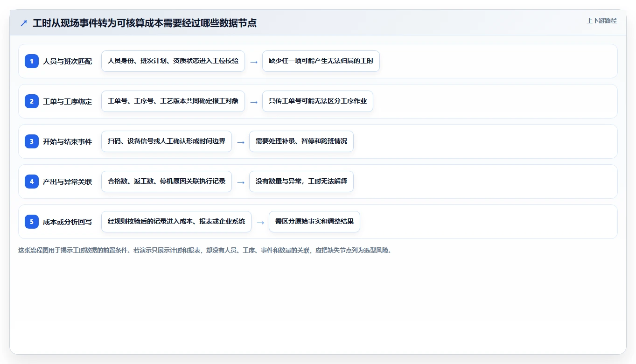The image size is (636, 364).
Task: Click the 上下游路径 label at top right
Action: 601,21
